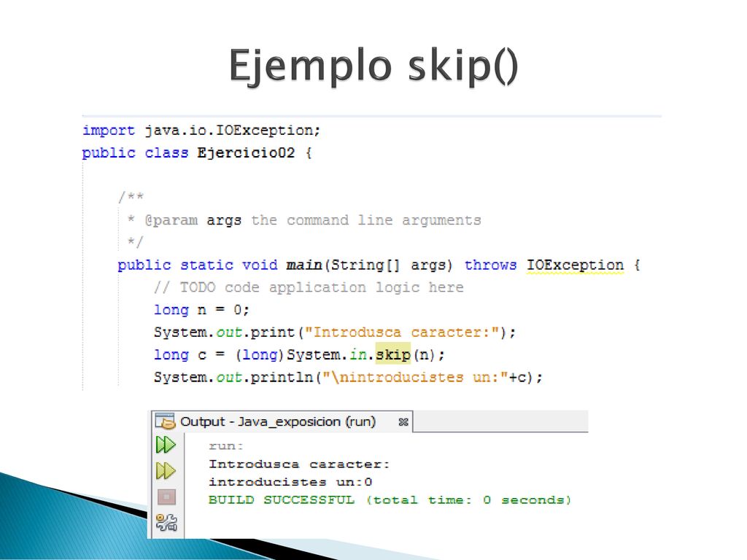
Task: Select the Output - Java_exposicion (run) tab
Action: click(x=282, y=421)
